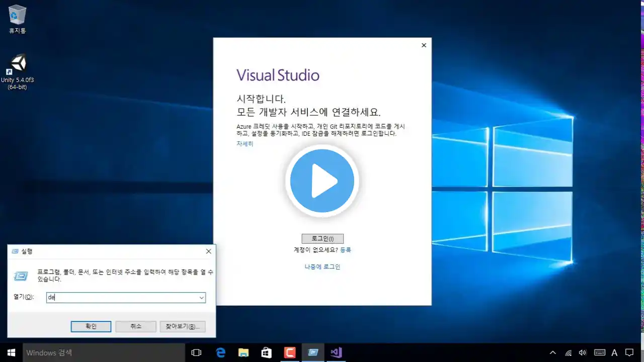Click the 취소 button in Run dialog
Viewport: 644px width, 362px height.
click(136, 326)
